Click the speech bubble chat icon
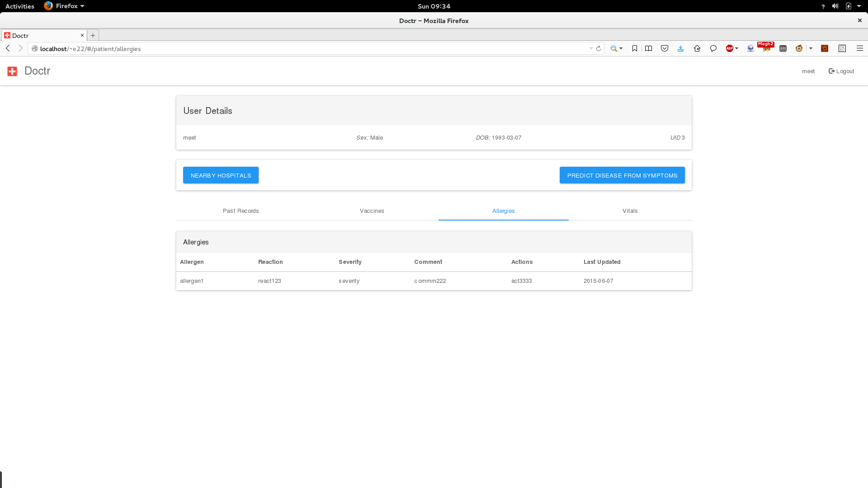Image resolution: width=868 pixels, height=488 pixels. (713, 48)
